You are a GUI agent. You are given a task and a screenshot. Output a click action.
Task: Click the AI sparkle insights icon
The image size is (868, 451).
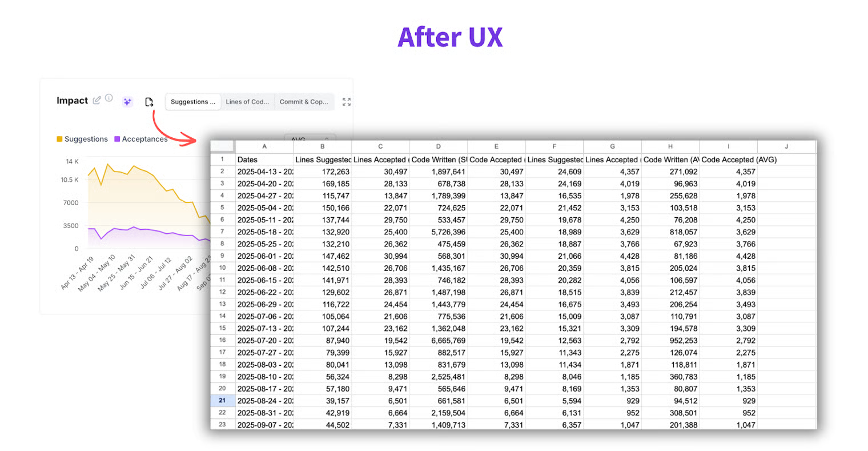click(x=127, y=102)
